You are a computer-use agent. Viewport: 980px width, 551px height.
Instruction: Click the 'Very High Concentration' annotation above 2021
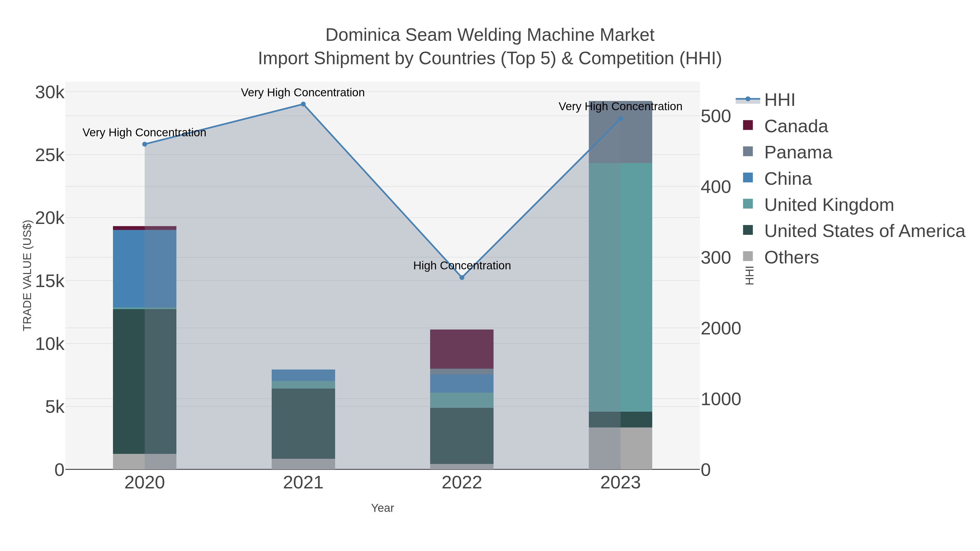pos(303,93)
